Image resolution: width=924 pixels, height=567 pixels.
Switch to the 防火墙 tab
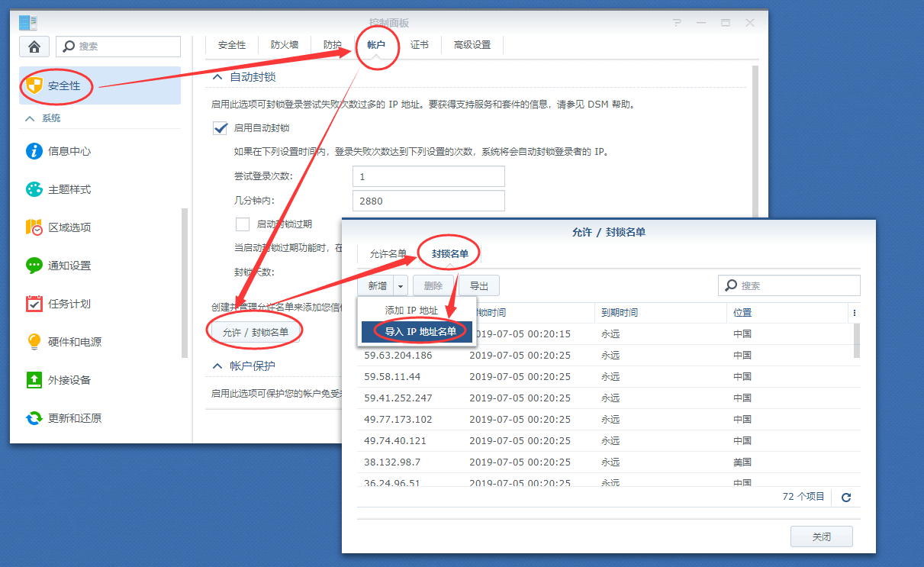pyautogui.click(x=285, y=45)
